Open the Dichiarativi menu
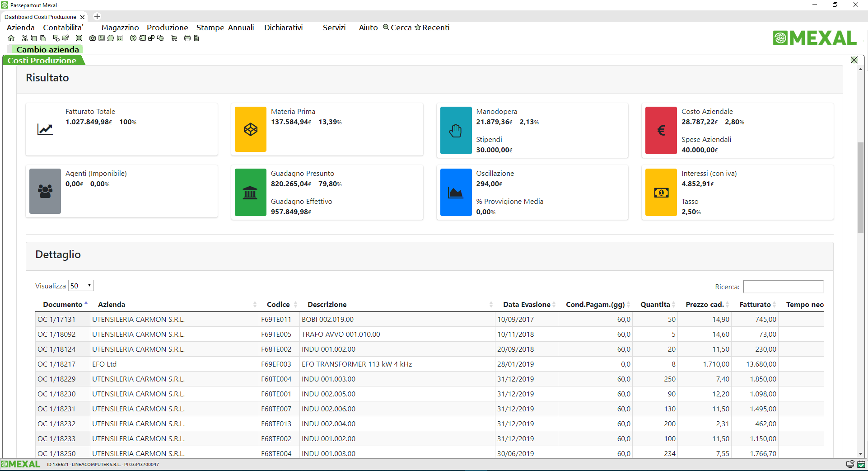Screen dimensions: 868x471 [283, 28]
